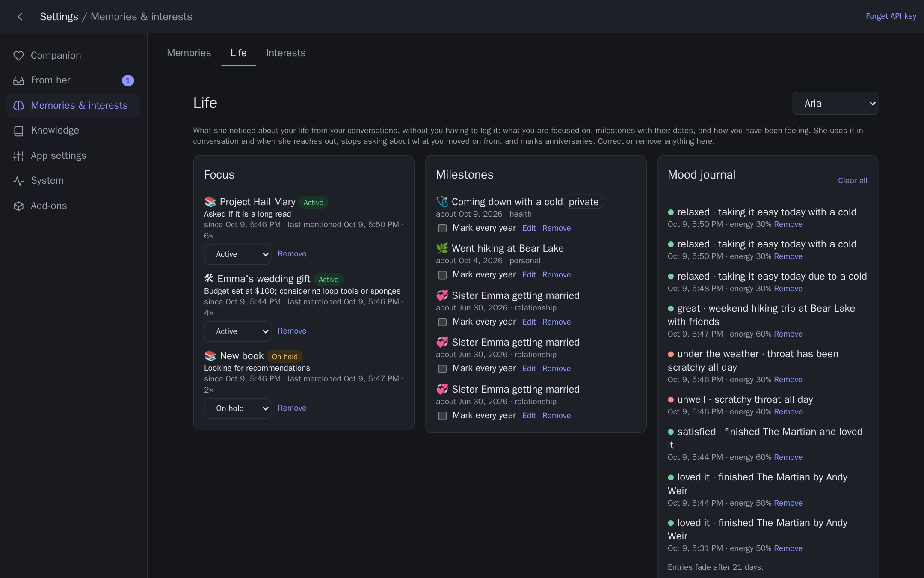924x578 pixels.
Task: Click the From her inbox icon
Action: tap(18, 80)
